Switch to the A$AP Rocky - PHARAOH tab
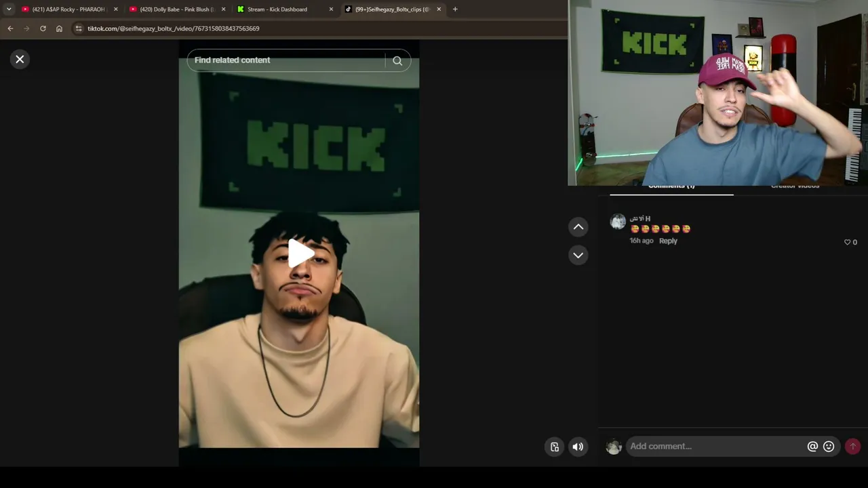868x488 pixels. point(68,9)
